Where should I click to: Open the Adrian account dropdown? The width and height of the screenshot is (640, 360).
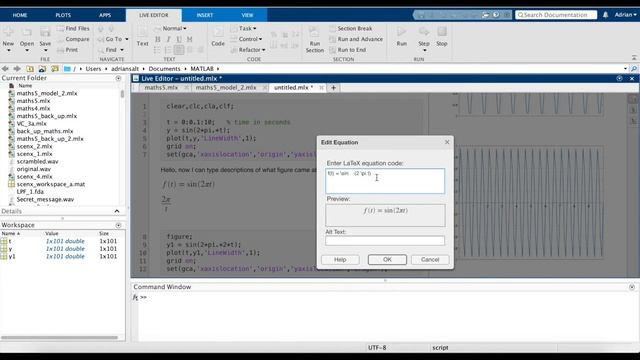tap(625, 15)
